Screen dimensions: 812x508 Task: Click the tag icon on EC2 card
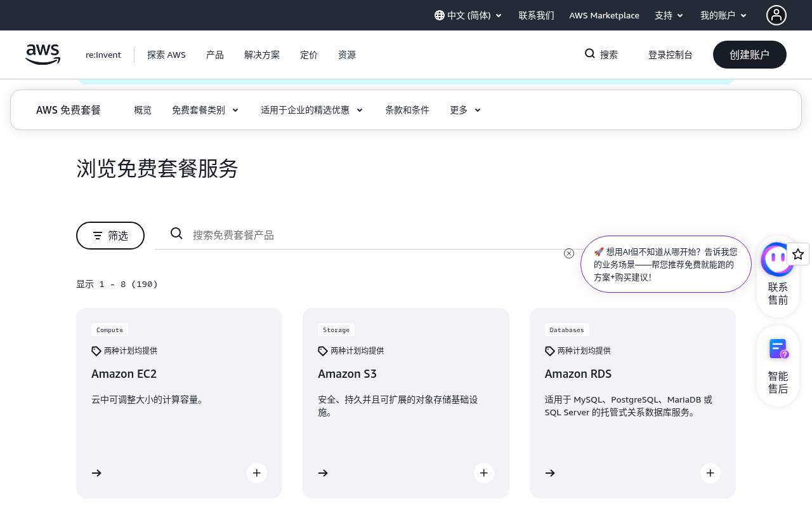click(x=96, y=351)
